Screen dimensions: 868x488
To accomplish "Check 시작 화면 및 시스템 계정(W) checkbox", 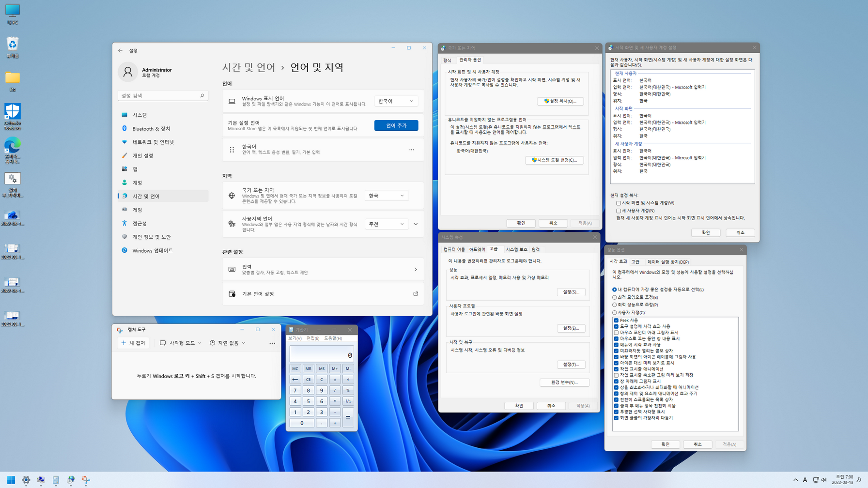I will point(619,203).
